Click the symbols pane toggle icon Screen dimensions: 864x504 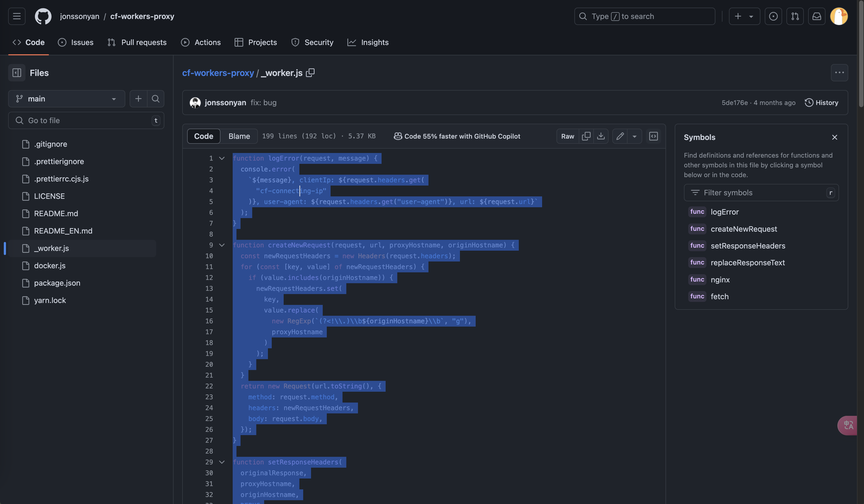point(654,136)
